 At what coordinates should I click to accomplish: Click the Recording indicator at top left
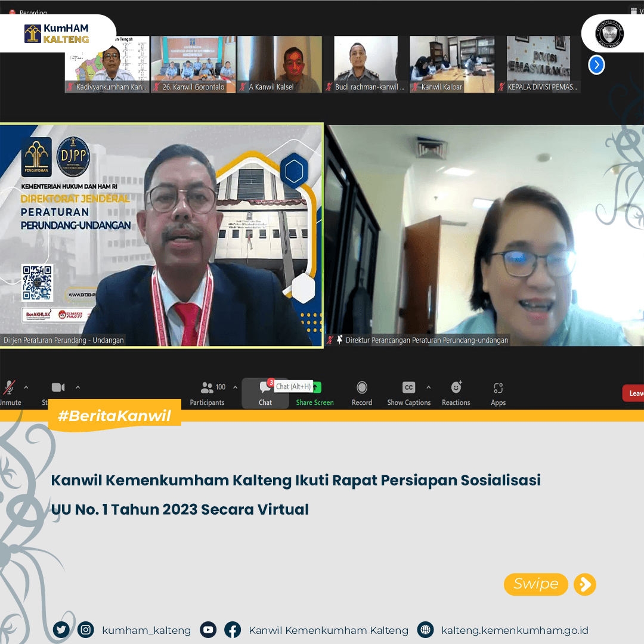click(28, 13)
